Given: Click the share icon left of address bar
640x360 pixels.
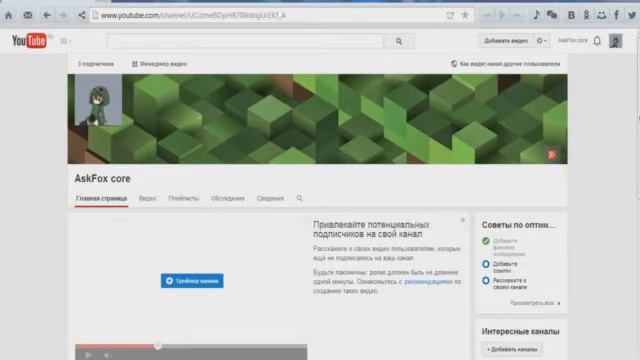Looking at the screenshot, I should 82,16.
